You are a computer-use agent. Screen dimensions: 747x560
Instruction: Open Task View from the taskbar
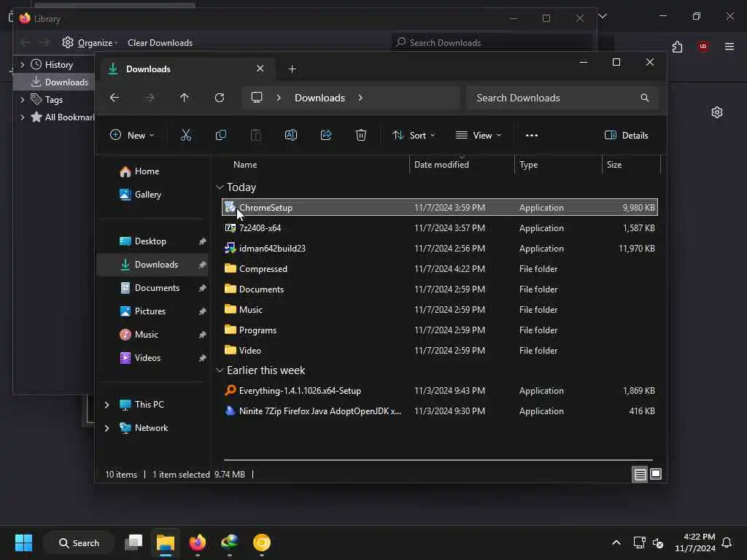coord(133,542)
